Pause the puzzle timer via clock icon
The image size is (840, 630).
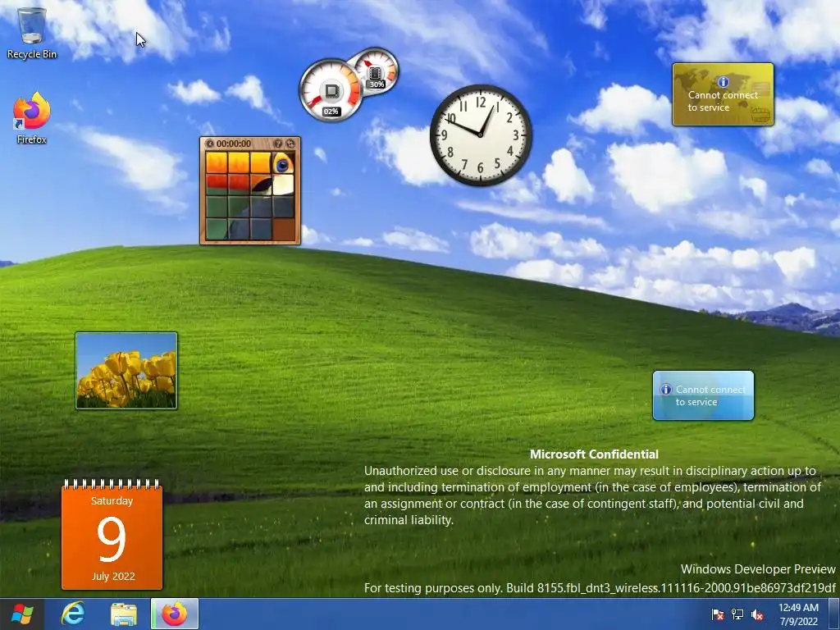210,144
